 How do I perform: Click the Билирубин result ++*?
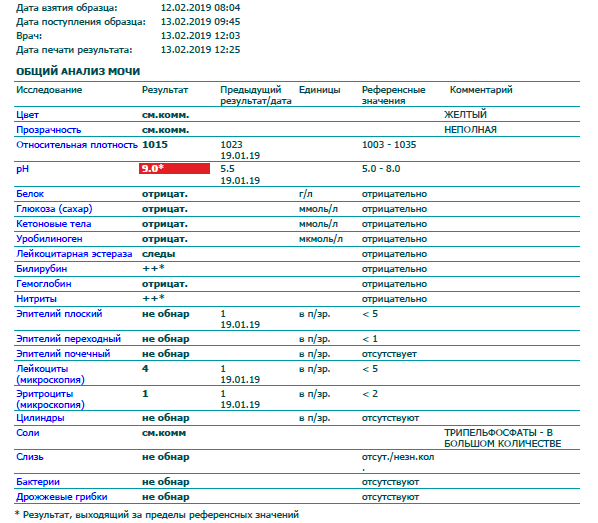pos(153,269)
